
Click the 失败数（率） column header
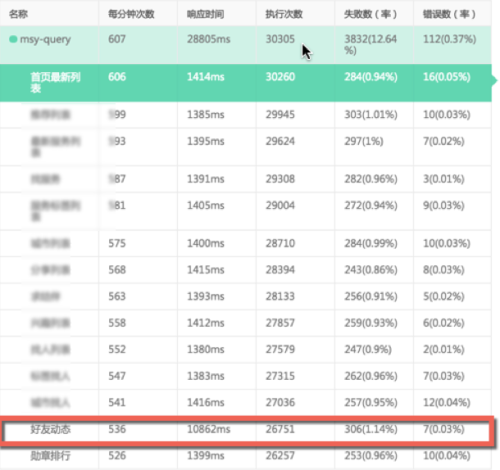point(370,14)
